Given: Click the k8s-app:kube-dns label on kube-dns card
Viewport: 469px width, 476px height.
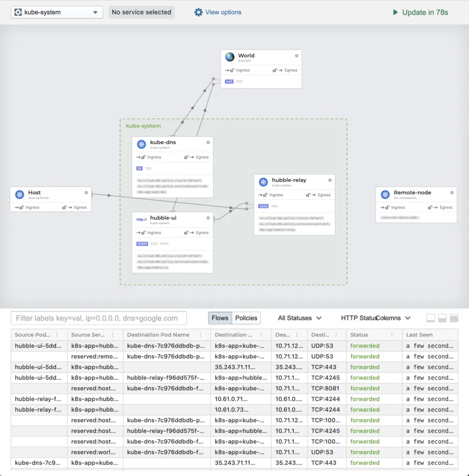Looking at the screenshot, I should point(152,192).
